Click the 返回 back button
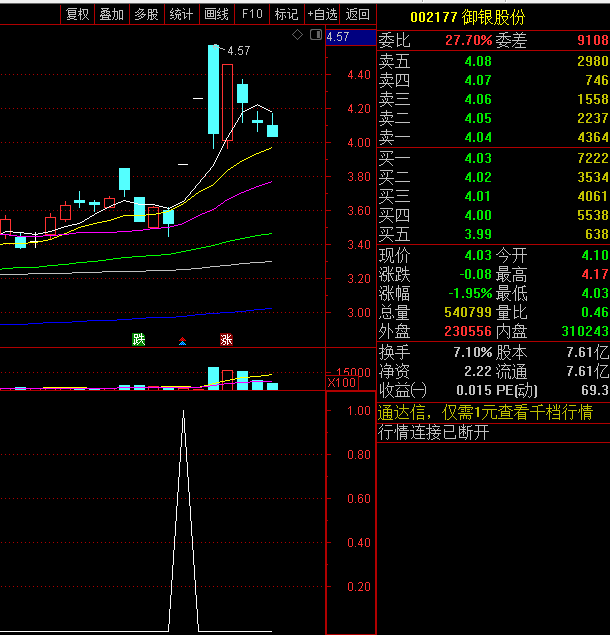 [x=358, y=15]
